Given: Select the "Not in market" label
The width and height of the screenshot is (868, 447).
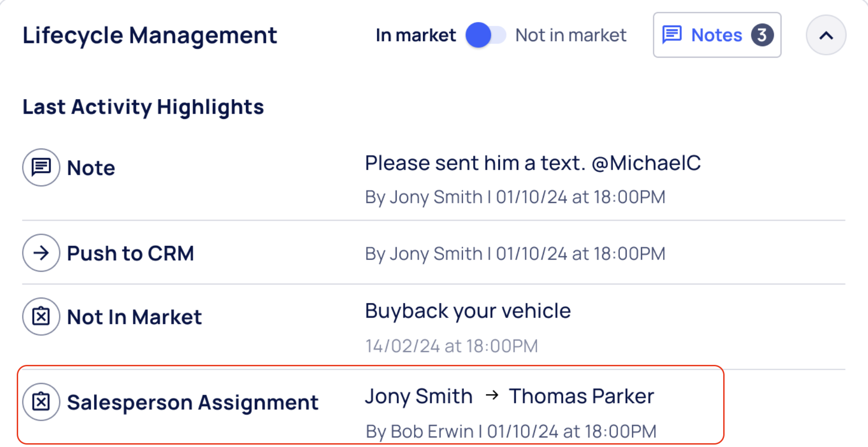Looking at the screenshot, I should coord(571,35).
